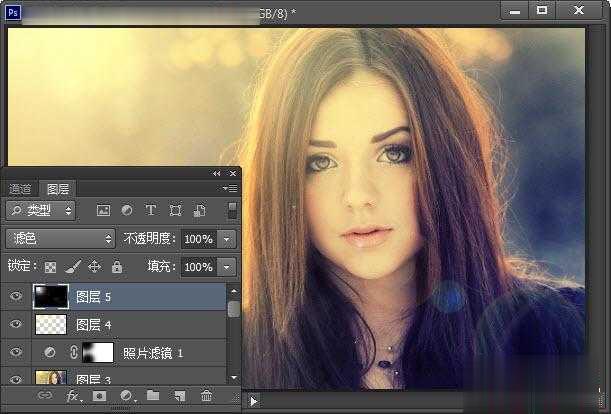Filter layers by shape layer icon

pyautogui.click(x=175, y=211)
